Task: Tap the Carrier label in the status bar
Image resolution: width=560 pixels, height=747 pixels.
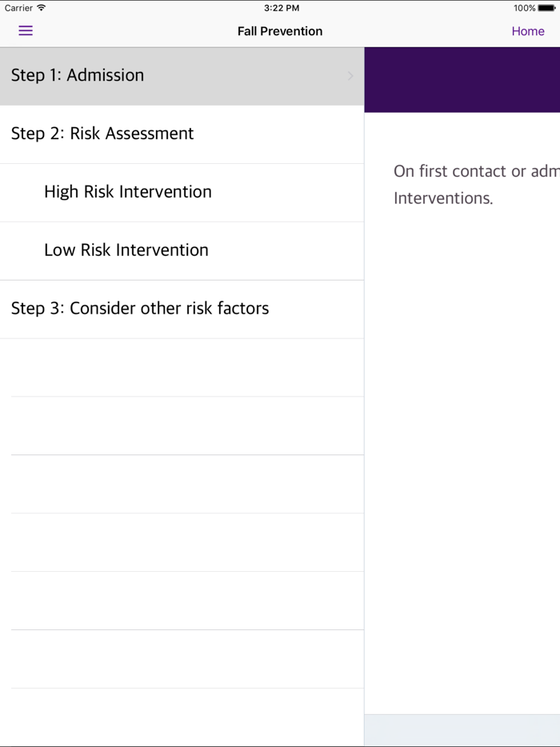Action: point(18,8)
